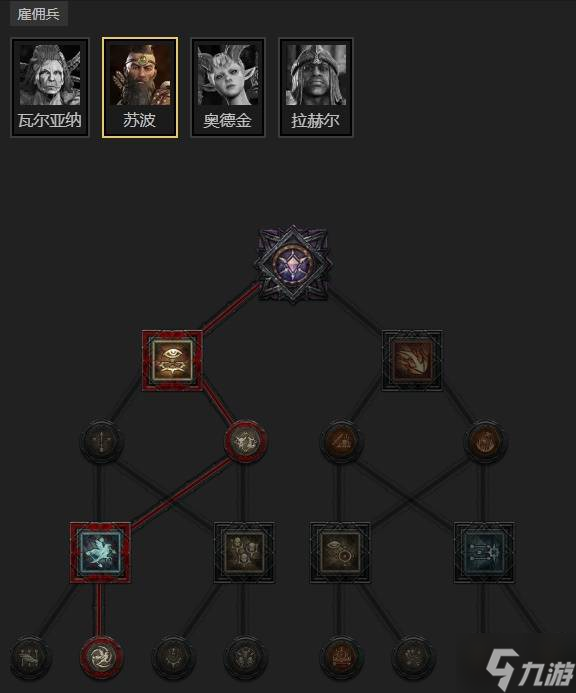Image resolution: width=576 pixels, height=693 pixels.
Task: Pick the orange flame hand circular node
Action: click(485, 442)
